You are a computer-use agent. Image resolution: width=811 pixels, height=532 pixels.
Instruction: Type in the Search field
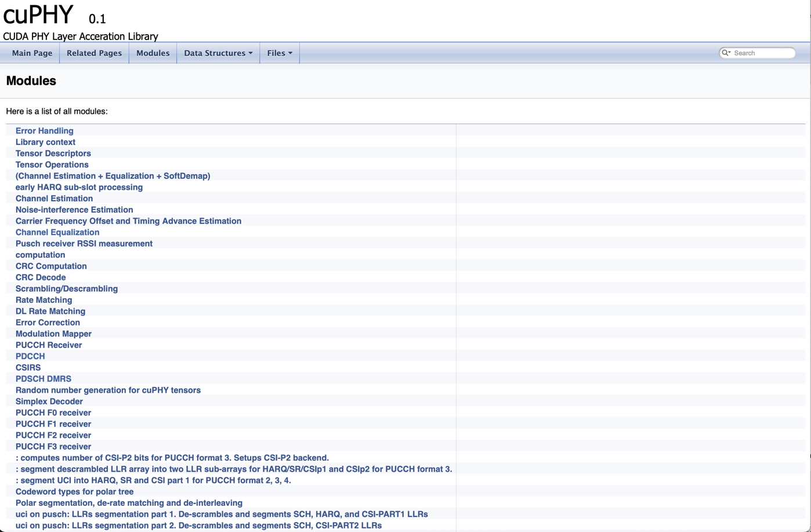click(x=762, y=53)
